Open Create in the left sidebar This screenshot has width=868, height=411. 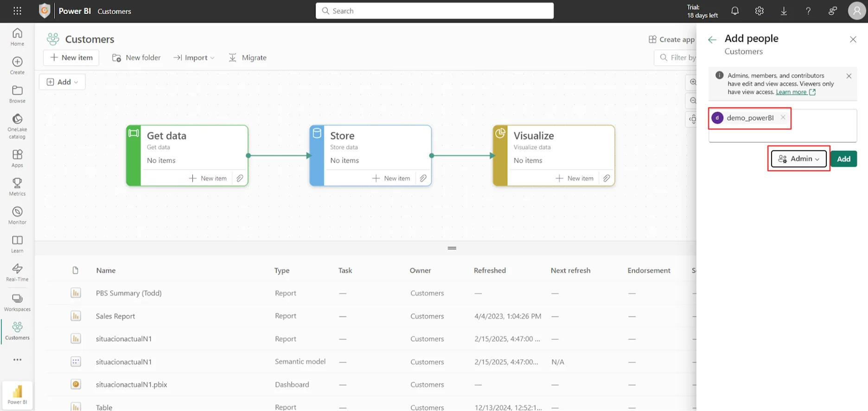click(17, 65)
